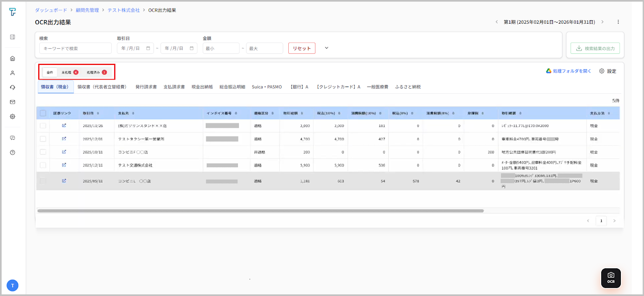Sort the 適格区分 column

click(272, 113)
